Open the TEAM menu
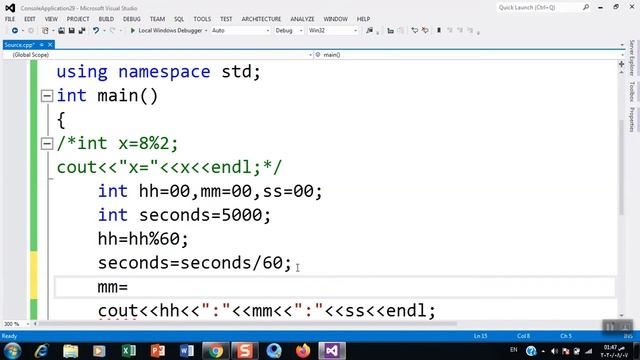The image size is (640, 360). click(x=157, y=19)
